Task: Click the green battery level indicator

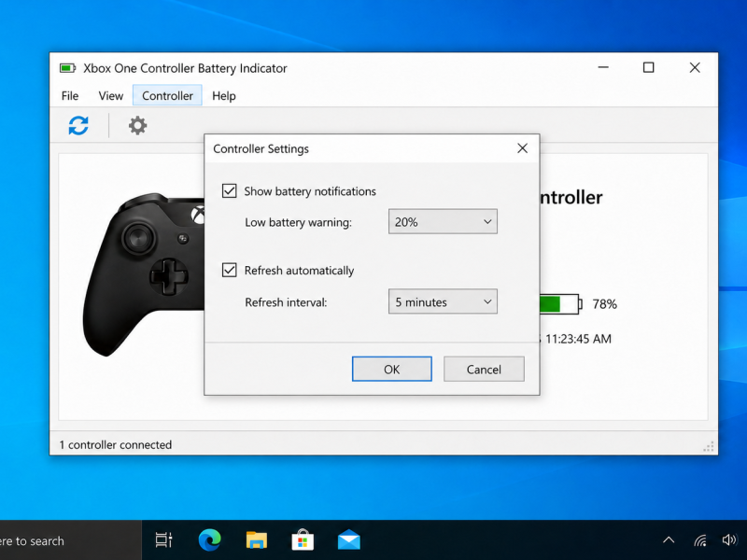Action: click(561, 304)
